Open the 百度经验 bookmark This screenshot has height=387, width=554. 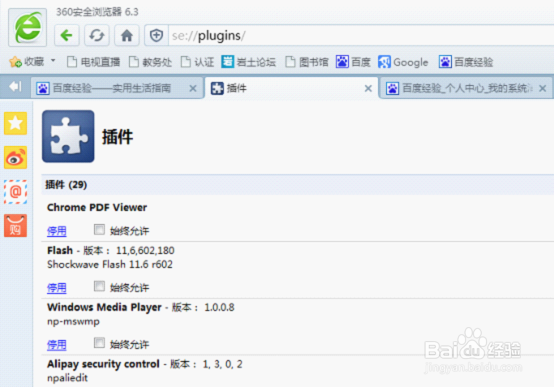[466, 62]
